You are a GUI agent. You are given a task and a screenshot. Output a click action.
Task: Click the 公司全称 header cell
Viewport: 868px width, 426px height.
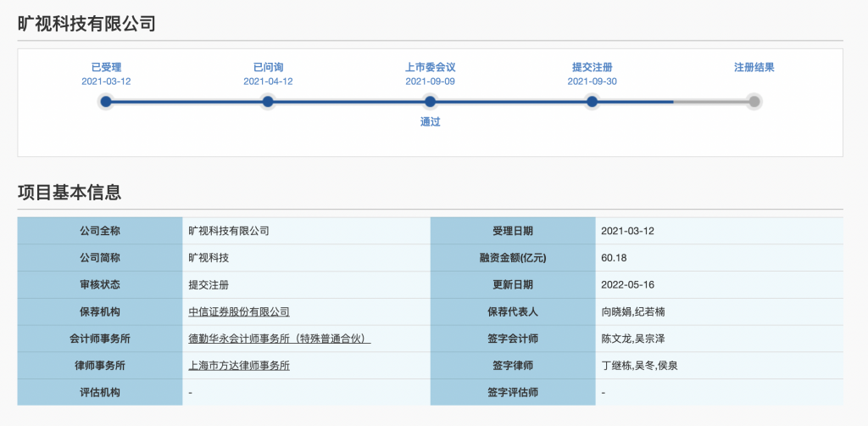[x=100, y=231]
